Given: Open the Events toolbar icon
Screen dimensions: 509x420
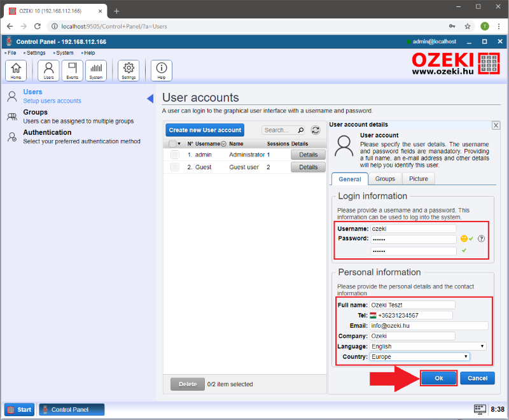Looking at the screenshot, I should tap(72, 70).
